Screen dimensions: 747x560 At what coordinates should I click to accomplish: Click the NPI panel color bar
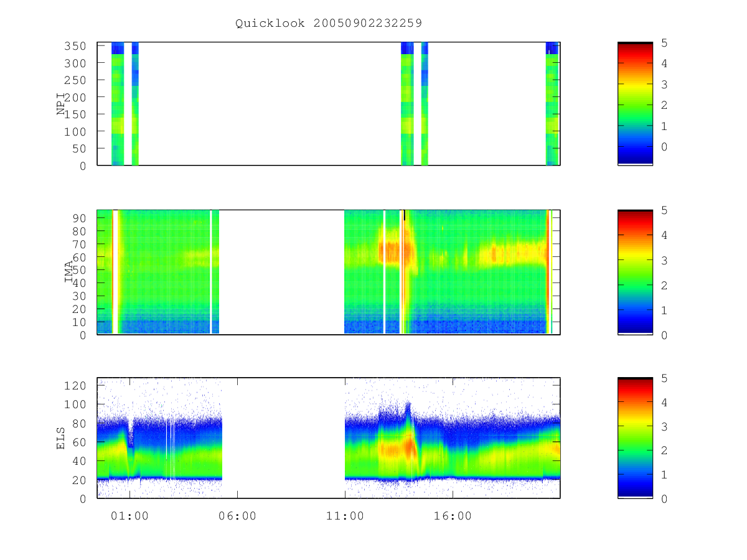(635, 104)
